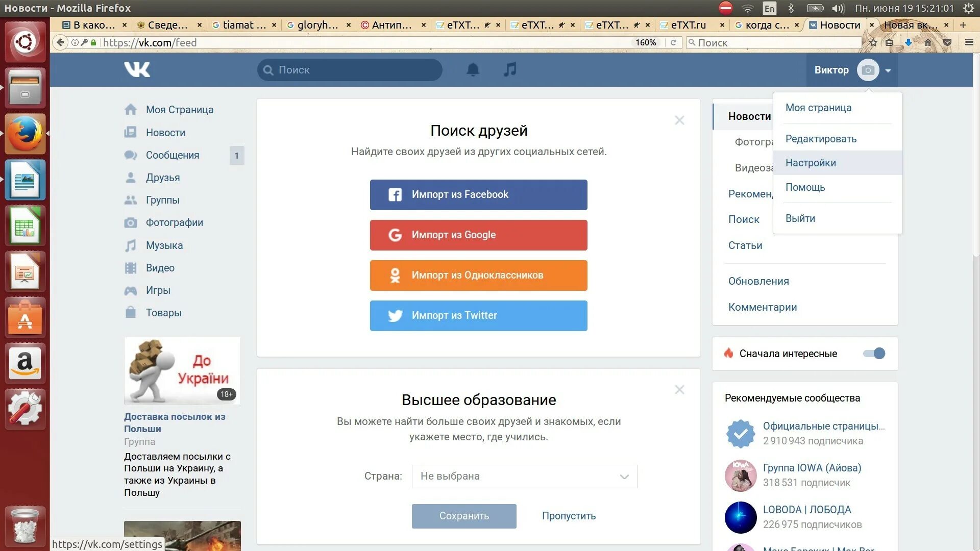
Task: Close the Высшее образование card
Action: click(679, 390)
